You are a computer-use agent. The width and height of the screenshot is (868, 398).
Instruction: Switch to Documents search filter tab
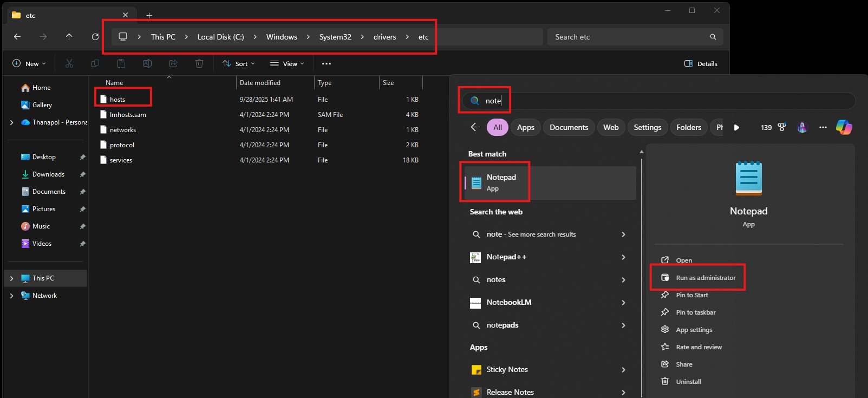tap(569, 127)
